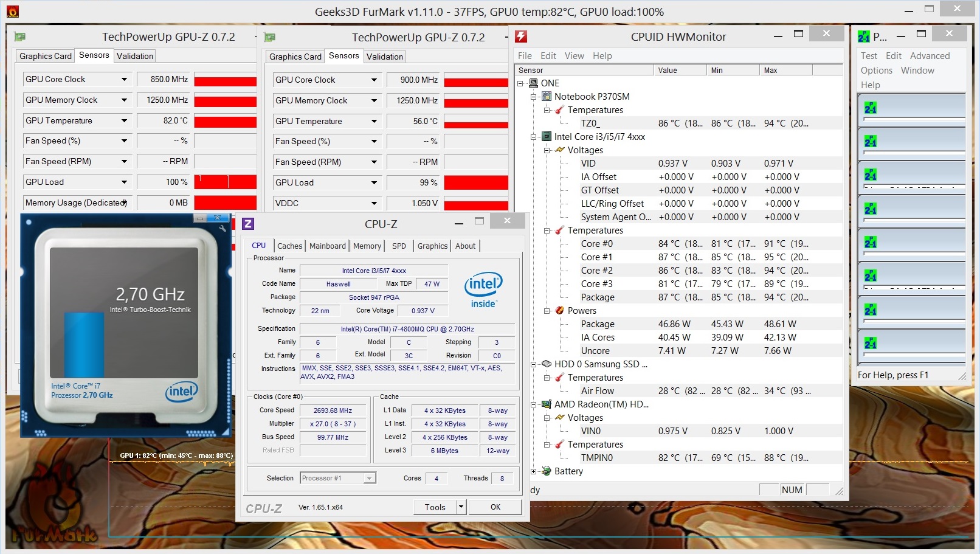Screen dimensions: 980x554
Task: Click the graphics card icon beside AMD Radeon(TM) HD
Action: pyautogui.click(x=547, y=404)
